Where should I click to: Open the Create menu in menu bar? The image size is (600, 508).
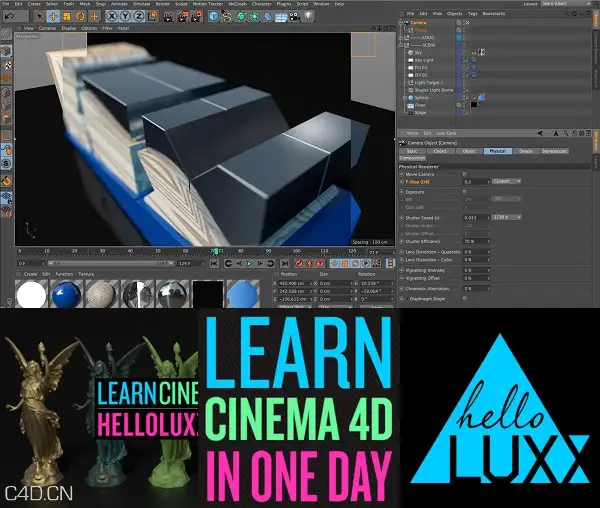click(34, 4)
